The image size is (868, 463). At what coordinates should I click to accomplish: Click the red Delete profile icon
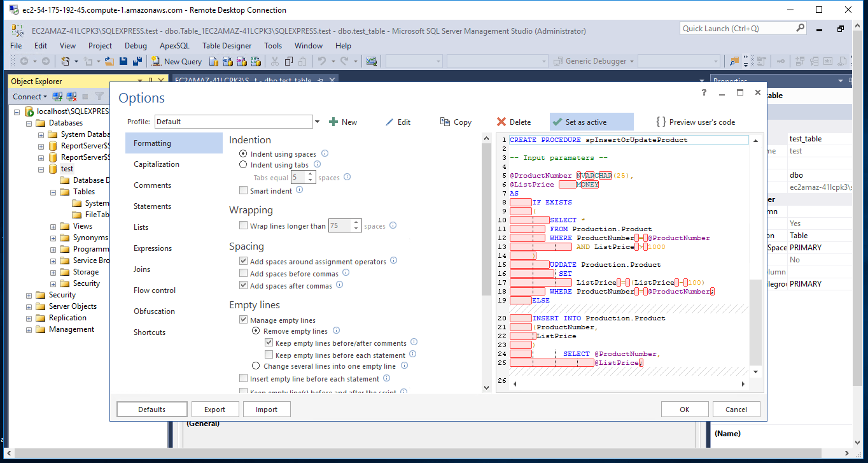(501, 122)
